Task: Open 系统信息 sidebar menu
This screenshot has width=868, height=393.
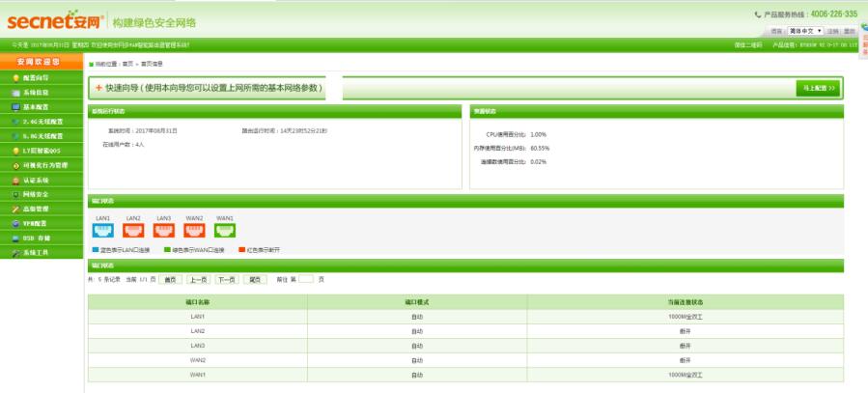Action: (x=42, y=93)
